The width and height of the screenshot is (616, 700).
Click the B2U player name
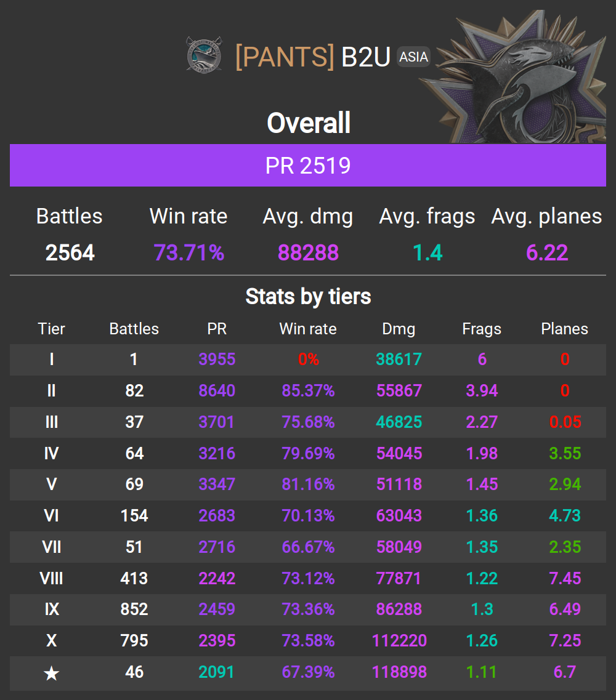[x=366, y=57]
